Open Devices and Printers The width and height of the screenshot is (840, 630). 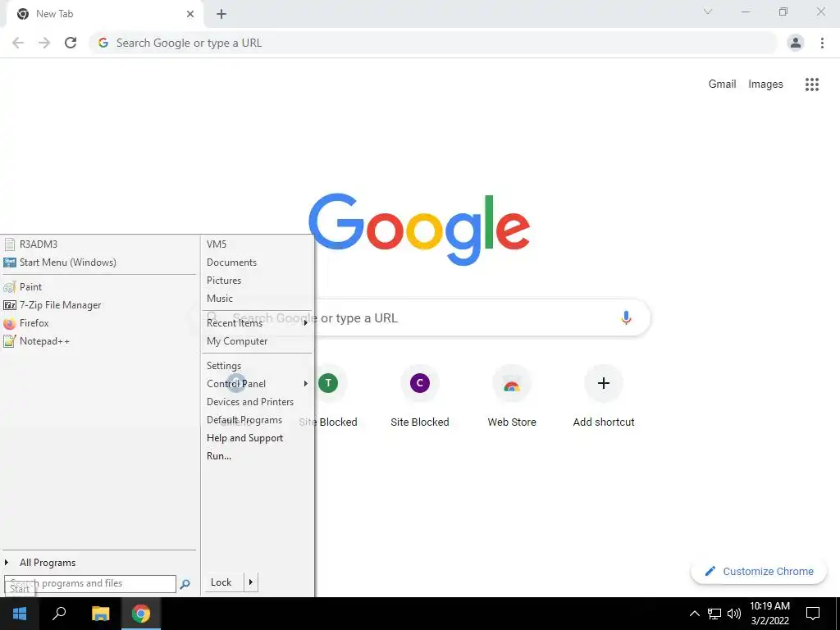click(250, 402)
